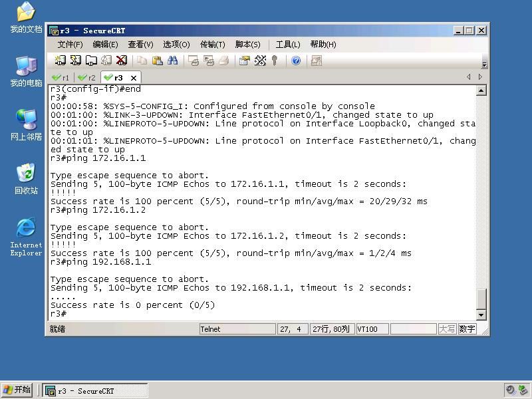Open 脚本(S) menu

[247, 45]
